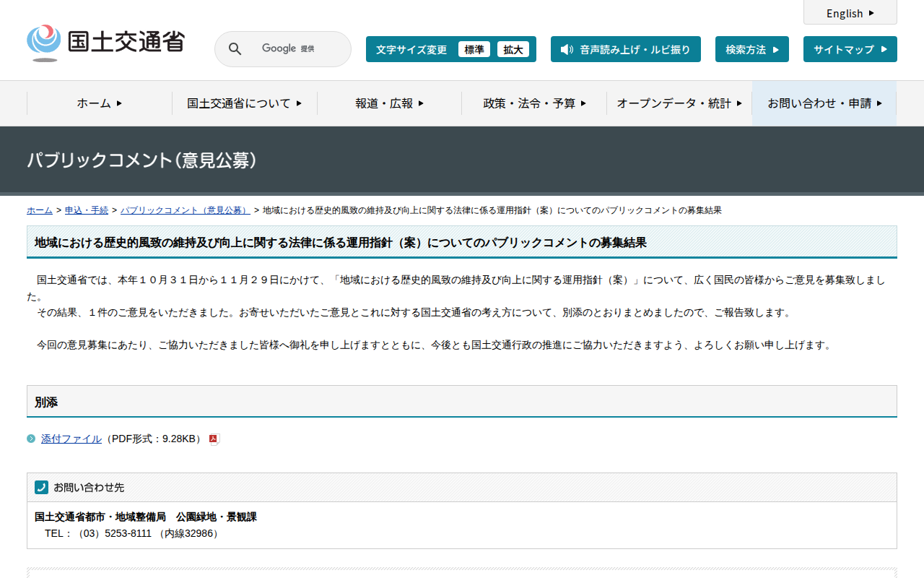Click the magnifying glass search icon

(235, 48)
